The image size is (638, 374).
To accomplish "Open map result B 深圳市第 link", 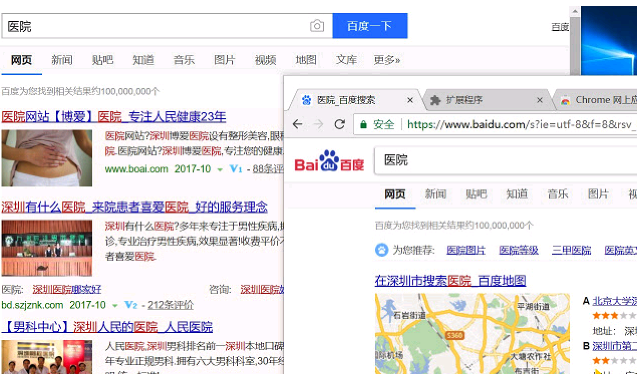I will point(614,346).
